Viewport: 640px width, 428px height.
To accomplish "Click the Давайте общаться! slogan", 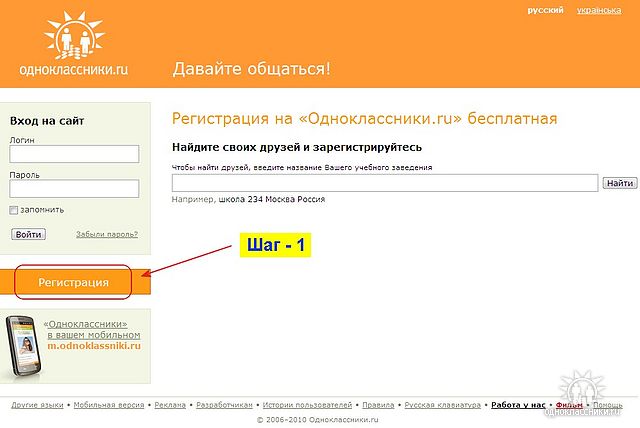I will [x=251, y=69].
